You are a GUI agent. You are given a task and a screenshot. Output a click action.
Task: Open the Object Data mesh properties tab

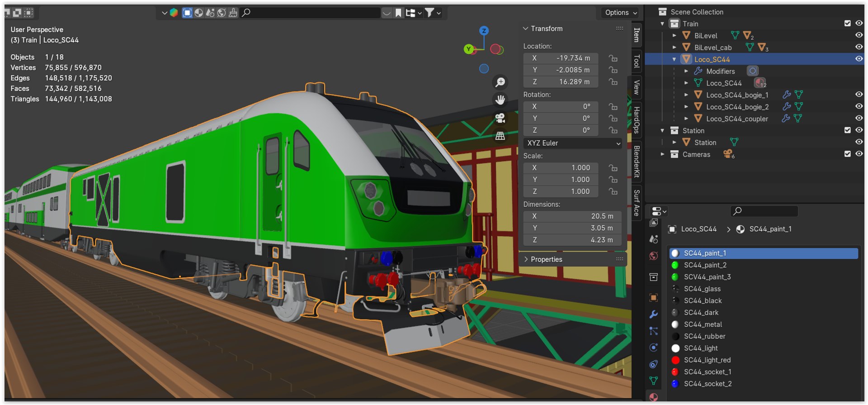click(x=653, y=381)
